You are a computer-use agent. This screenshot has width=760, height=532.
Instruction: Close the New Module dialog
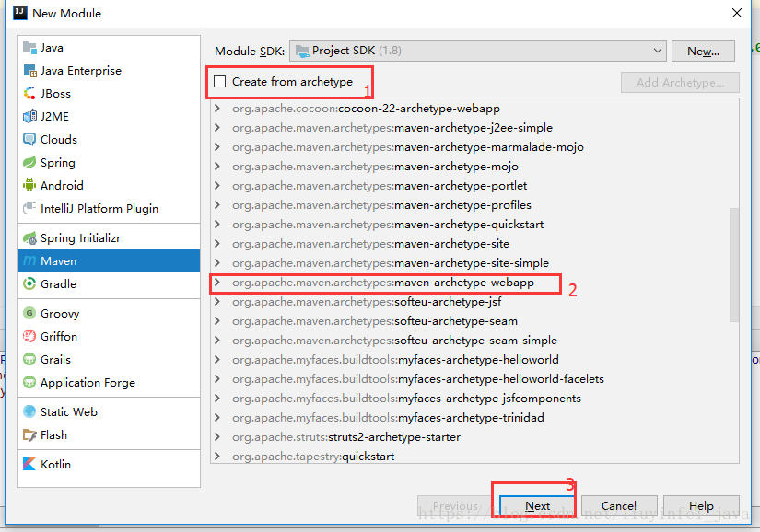737,13
